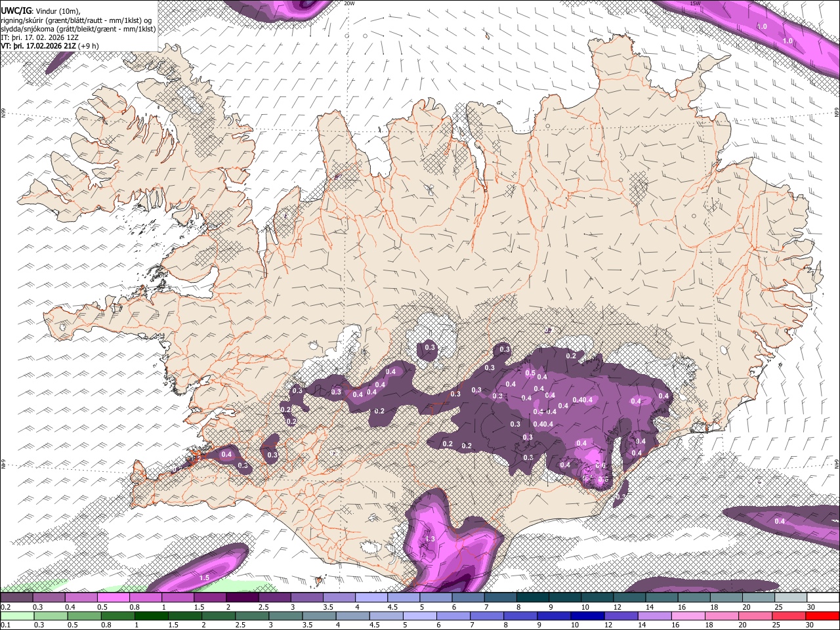The image size is (840, 630).
Task: Click the '30' label in the upper legend row
Action: tap(811, 607)
